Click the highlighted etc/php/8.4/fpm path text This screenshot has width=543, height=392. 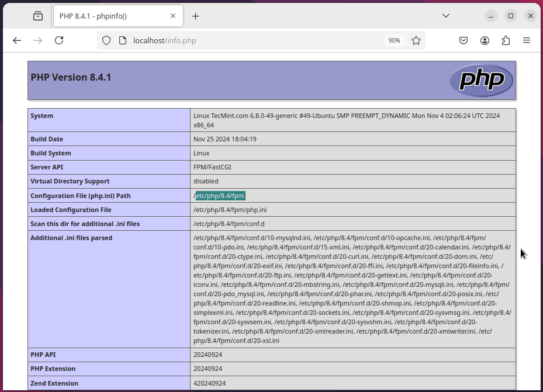coord(220,196)
